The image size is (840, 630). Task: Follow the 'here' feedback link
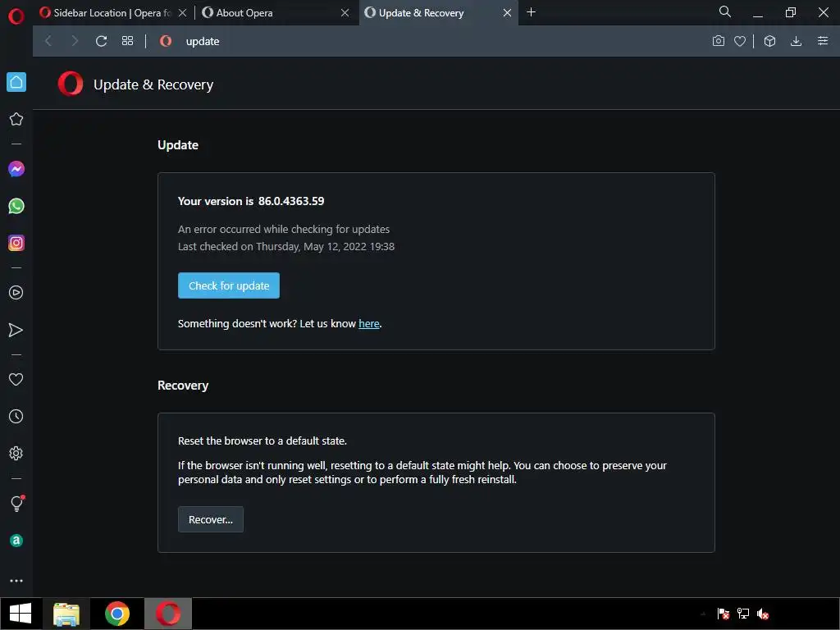click(x=368, y=323)
